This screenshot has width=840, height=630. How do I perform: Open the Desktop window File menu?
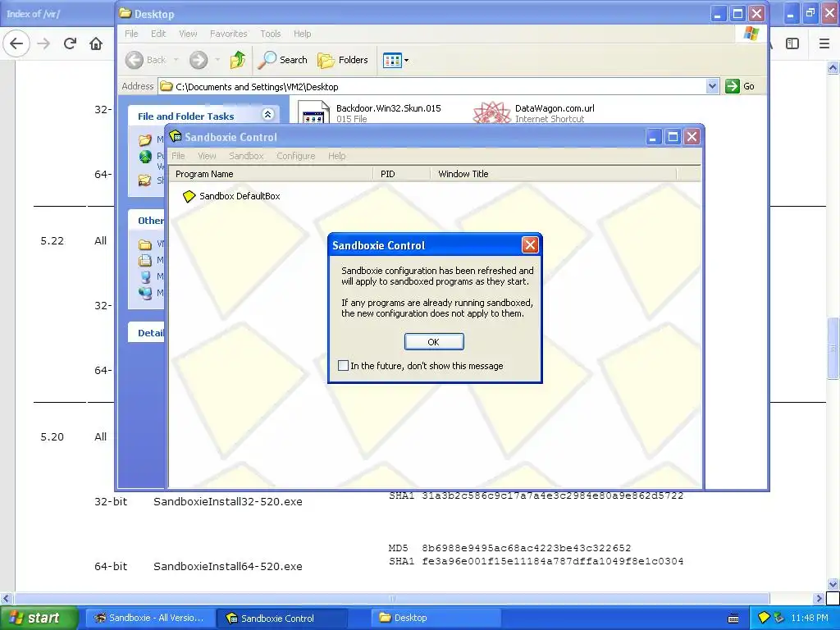pos(131,34)
